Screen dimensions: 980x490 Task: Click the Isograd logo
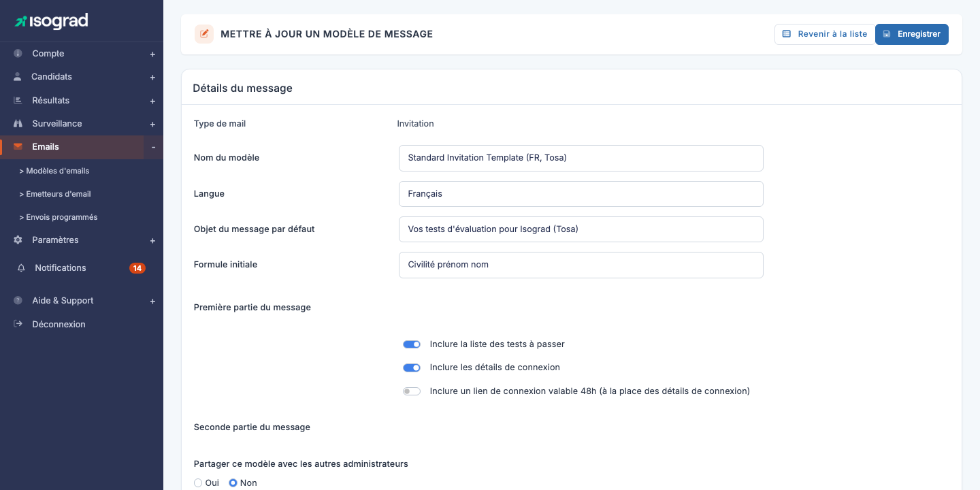click(x=52, y=21)
